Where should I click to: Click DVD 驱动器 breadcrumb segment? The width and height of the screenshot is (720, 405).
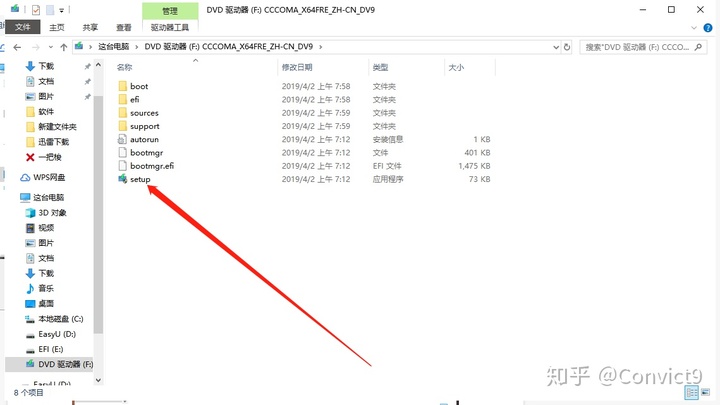228,47
